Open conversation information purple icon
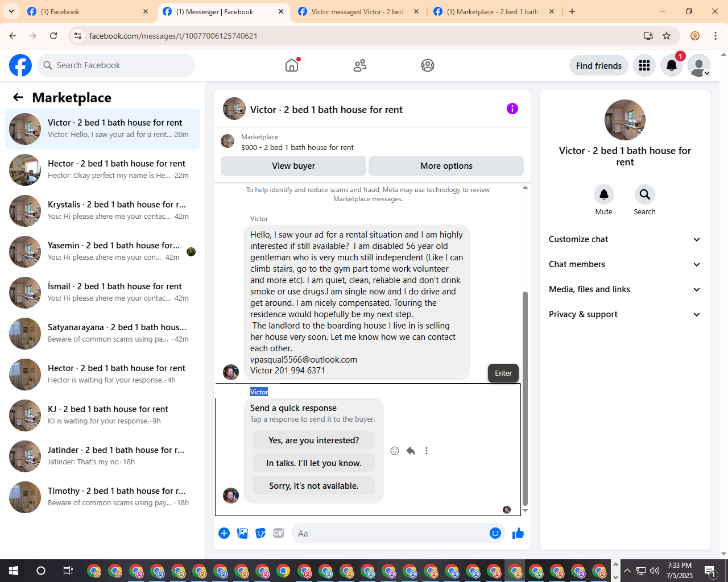Viewport: 728px width, 582px height. point(512,109)
